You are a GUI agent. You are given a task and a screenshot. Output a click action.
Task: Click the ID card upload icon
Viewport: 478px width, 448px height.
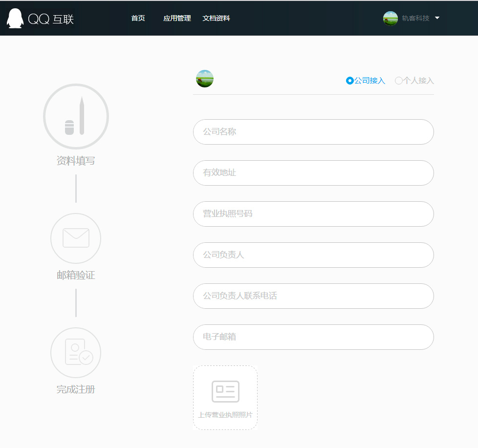coord(225,391)
